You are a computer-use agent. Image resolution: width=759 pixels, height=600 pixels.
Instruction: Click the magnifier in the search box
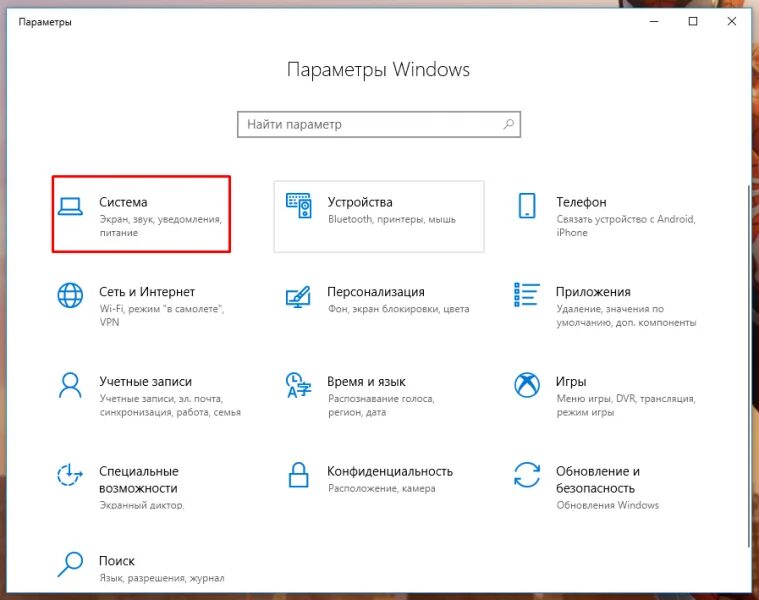coord(508,124)
